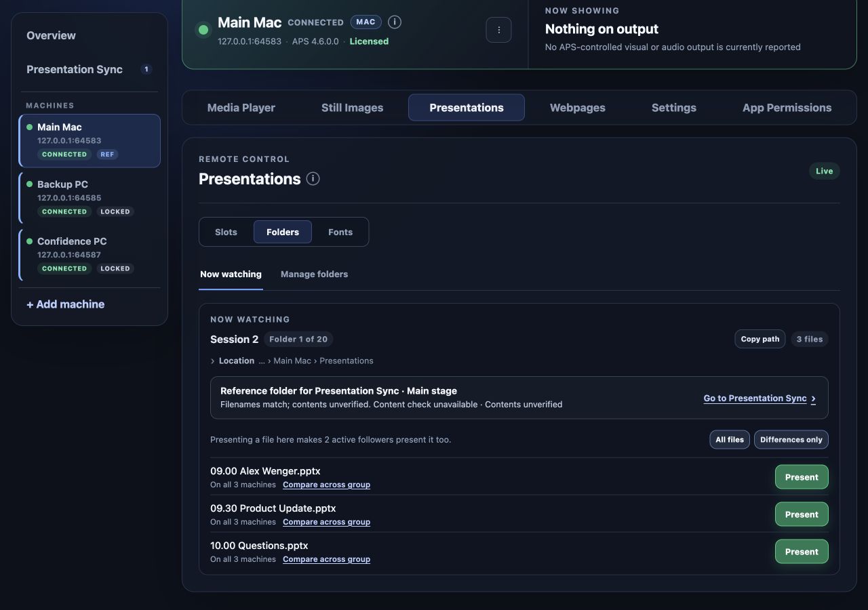Click the Live status badge
Screen dimensions: 868x610
[x=825, y=171]
